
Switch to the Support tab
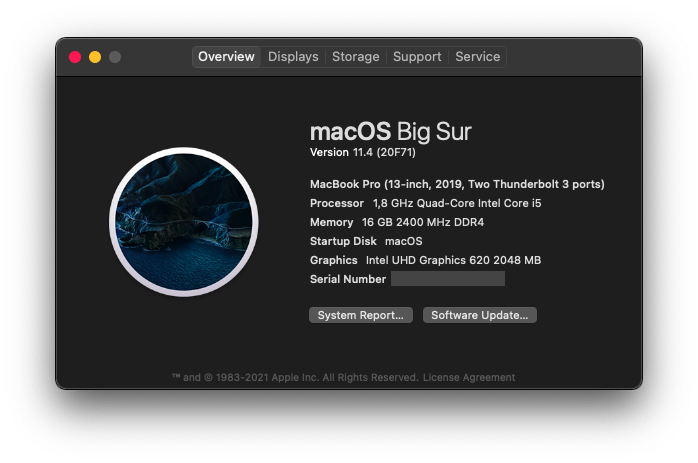pyautogui.click(x=417, y=57)
